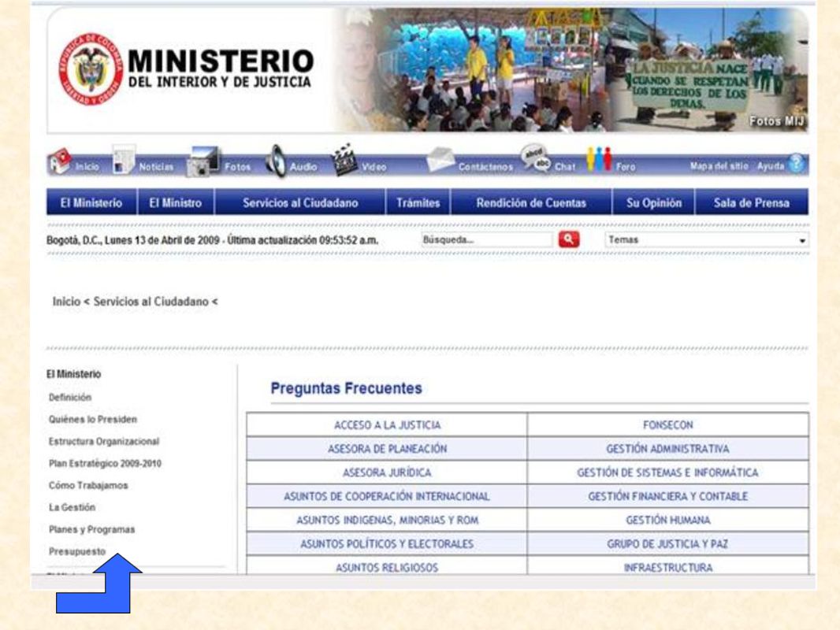Open FONSECON questions
840x630 pixels.
(668, 425)
